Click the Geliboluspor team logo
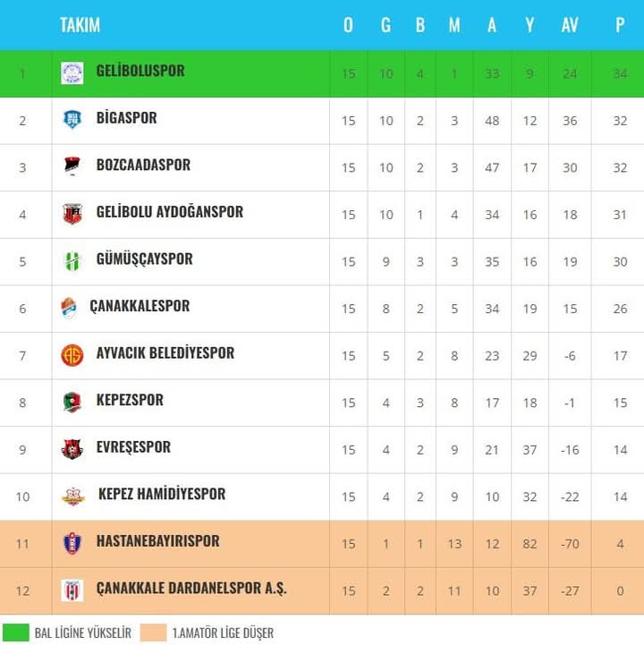The height and width of the screenshot is (645, 644). pos(72,73)
